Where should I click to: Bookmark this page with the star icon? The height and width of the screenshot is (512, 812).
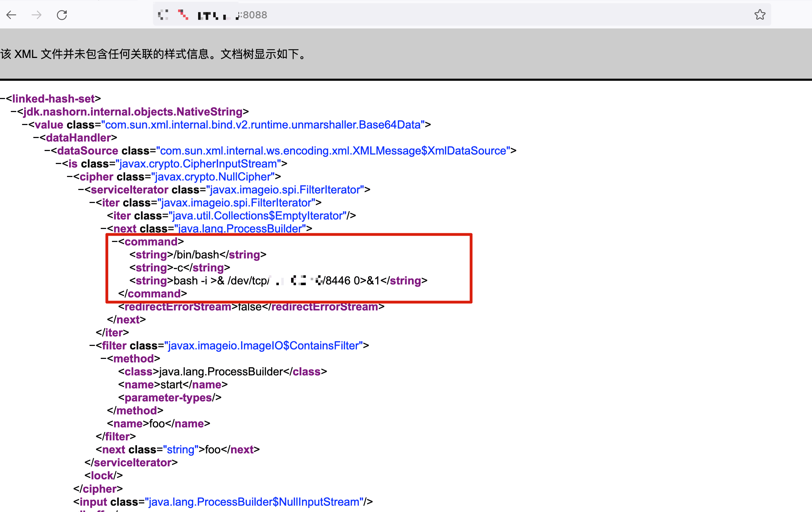(760, 15)
